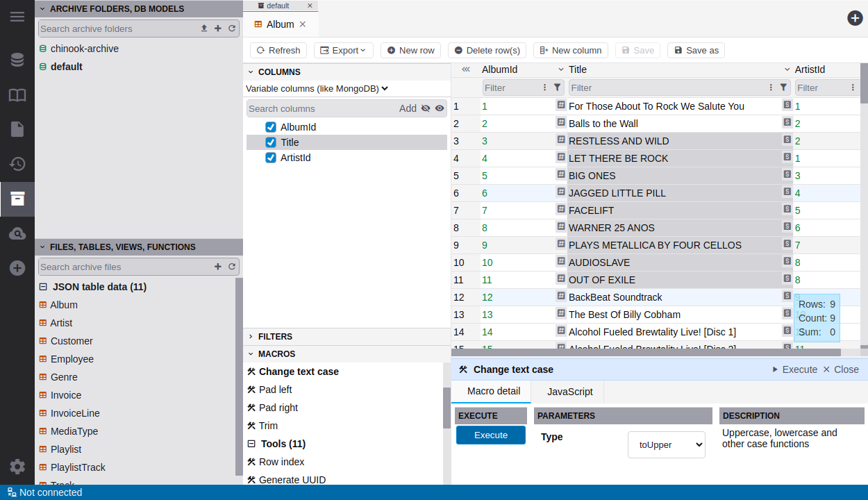The image size is (868, 500).
Task: Select the Album tab
Action: point(280,24)
